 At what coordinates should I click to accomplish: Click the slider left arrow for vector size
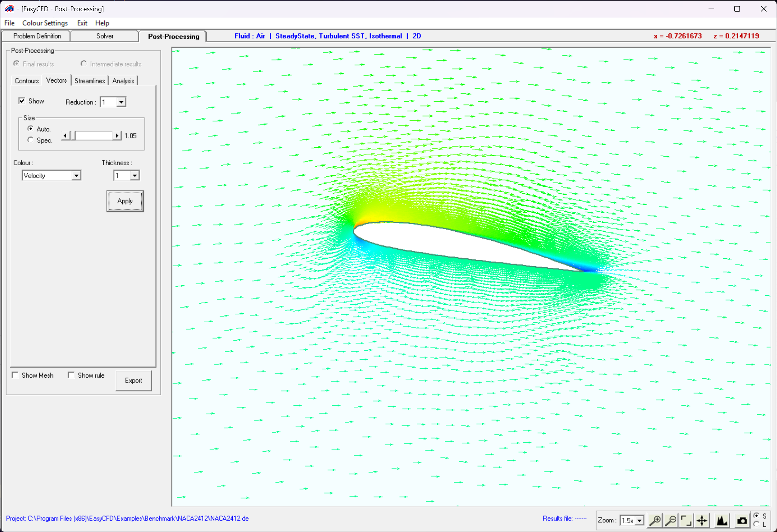(x=65, y=135)
